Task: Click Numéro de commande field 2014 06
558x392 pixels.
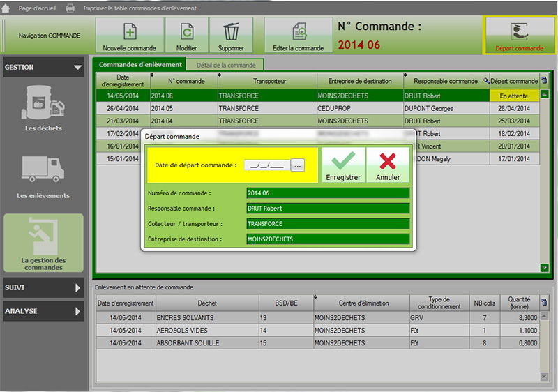Action: 328,193
